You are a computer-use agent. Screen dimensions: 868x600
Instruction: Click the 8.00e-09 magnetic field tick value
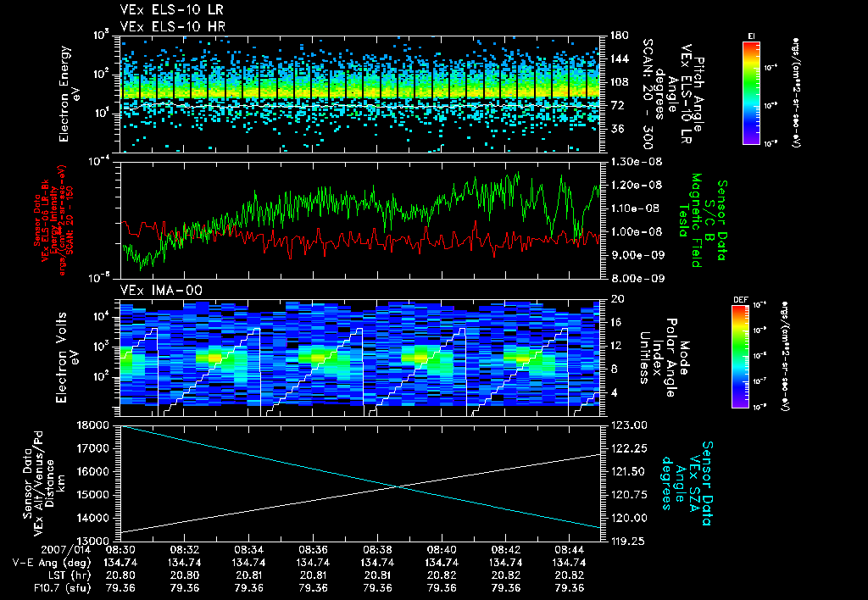[x=636, y=279]
